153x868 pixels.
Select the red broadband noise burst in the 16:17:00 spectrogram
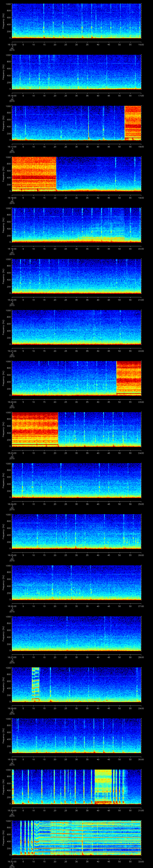(x=133, y=123)
